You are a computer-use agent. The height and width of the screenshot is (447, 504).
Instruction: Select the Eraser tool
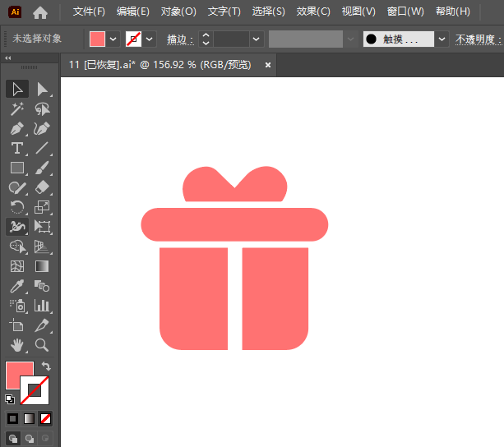point(42,187)
